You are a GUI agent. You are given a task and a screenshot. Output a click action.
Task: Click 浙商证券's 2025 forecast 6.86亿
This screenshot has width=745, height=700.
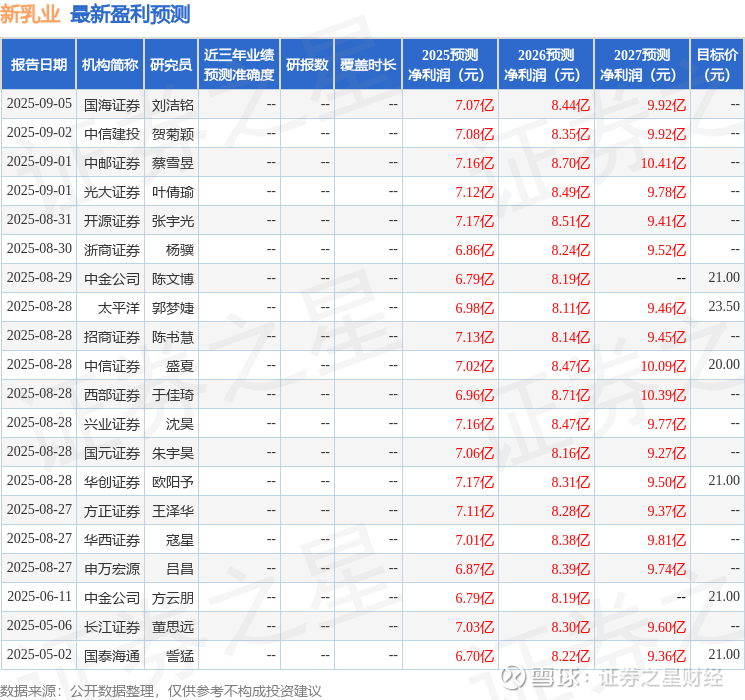coord(475,250)
